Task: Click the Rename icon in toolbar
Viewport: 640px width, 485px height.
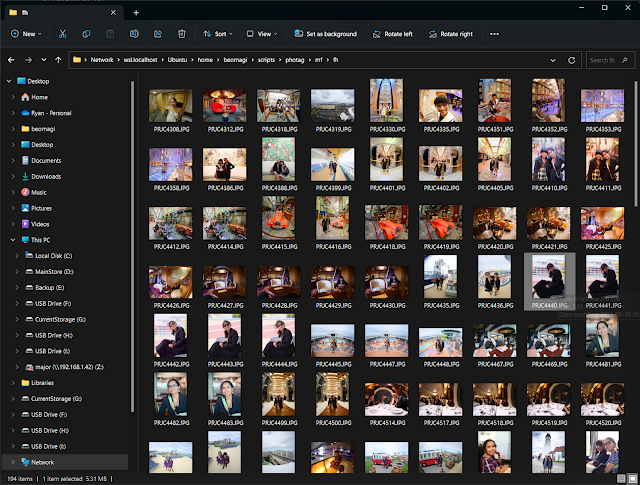Action: pos(134,34)
